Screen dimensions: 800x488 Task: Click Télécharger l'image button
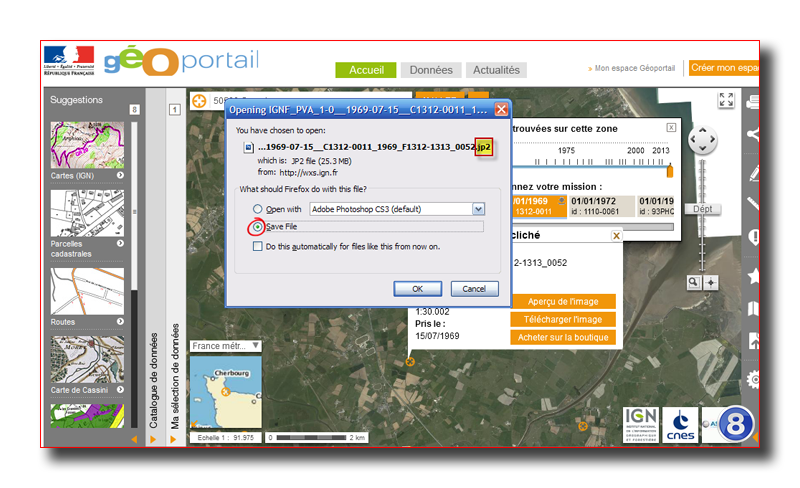[x=563, y=320]
